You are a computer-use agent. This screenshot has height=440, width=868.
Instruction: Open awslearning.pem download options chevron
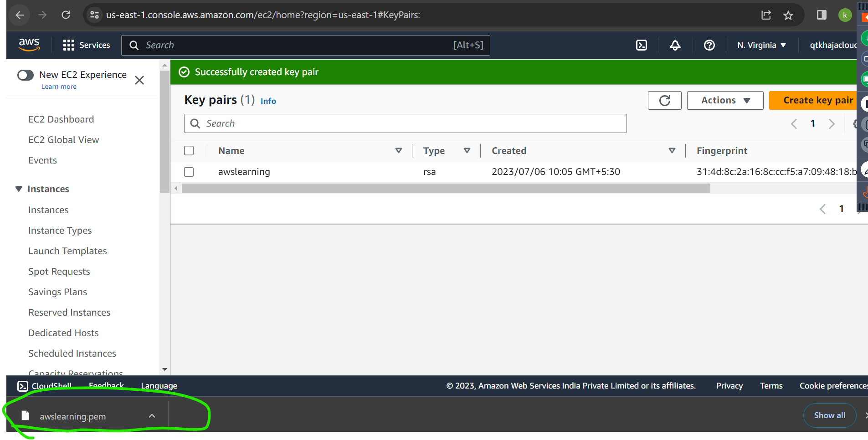pos(152,416)
